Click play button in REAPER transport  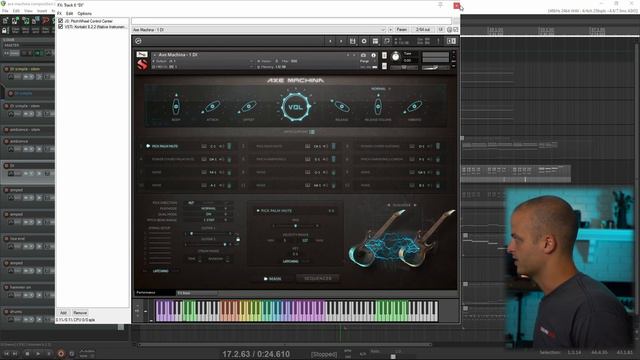point(38,353)
